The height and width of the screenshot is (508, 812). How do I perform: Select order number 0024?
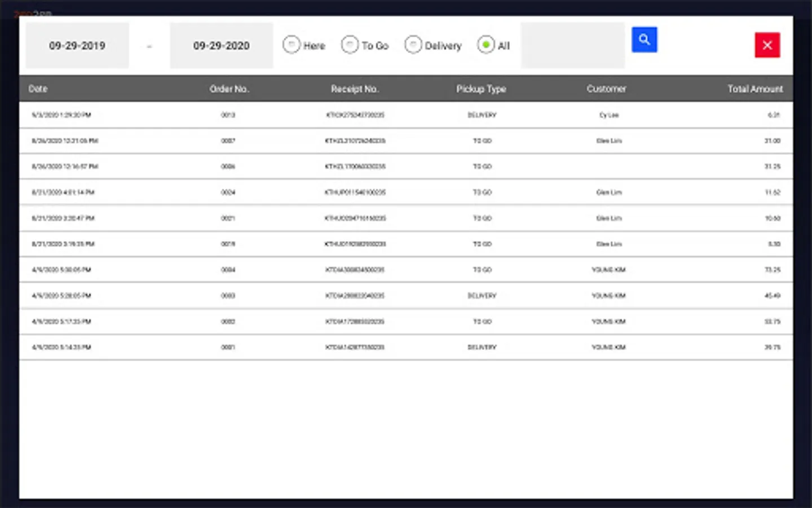pyautogui.click(x=228, y=192)
